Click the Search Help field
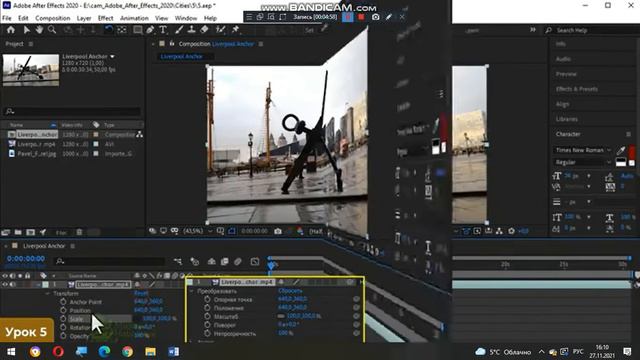Screen dimensions: 640x360 (592, 30)
